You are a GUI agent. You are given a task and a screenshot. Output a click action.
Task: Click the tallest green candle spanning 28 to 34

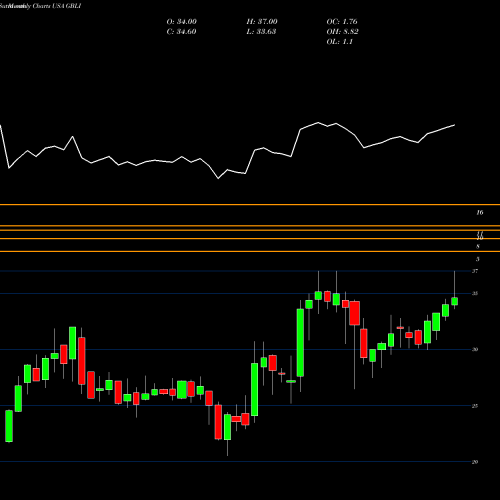300,343
